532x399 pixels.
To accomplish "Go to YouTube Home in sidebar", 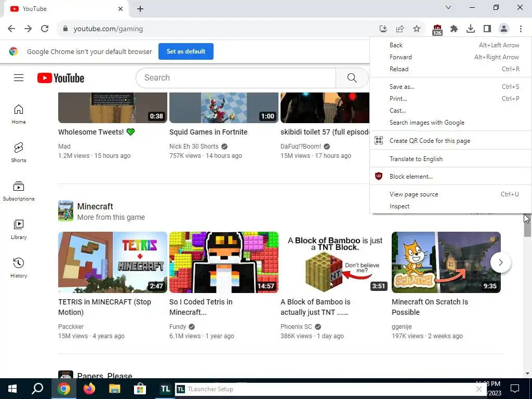I will pyautogui.click(x=19, y=114).
